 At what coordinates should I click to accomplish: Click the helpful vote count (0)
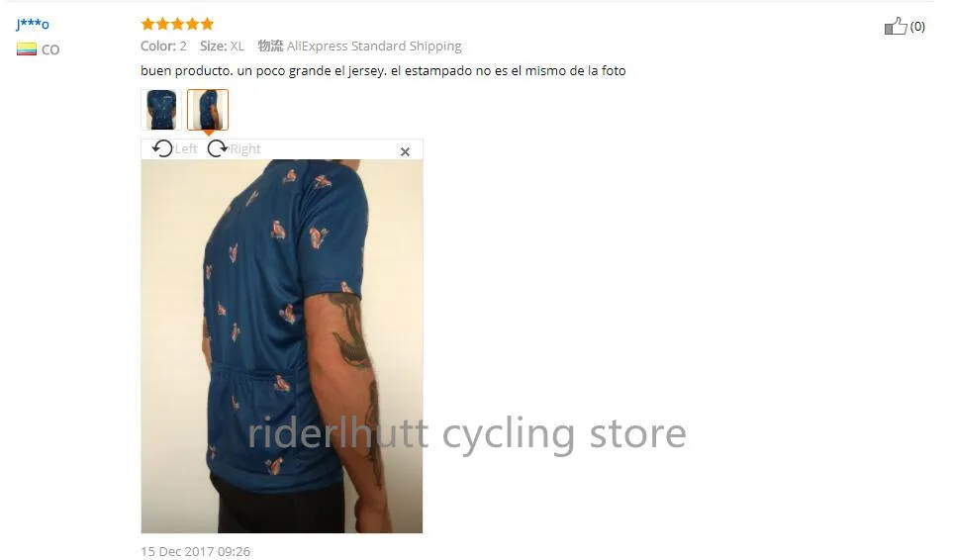pos(917,26)
